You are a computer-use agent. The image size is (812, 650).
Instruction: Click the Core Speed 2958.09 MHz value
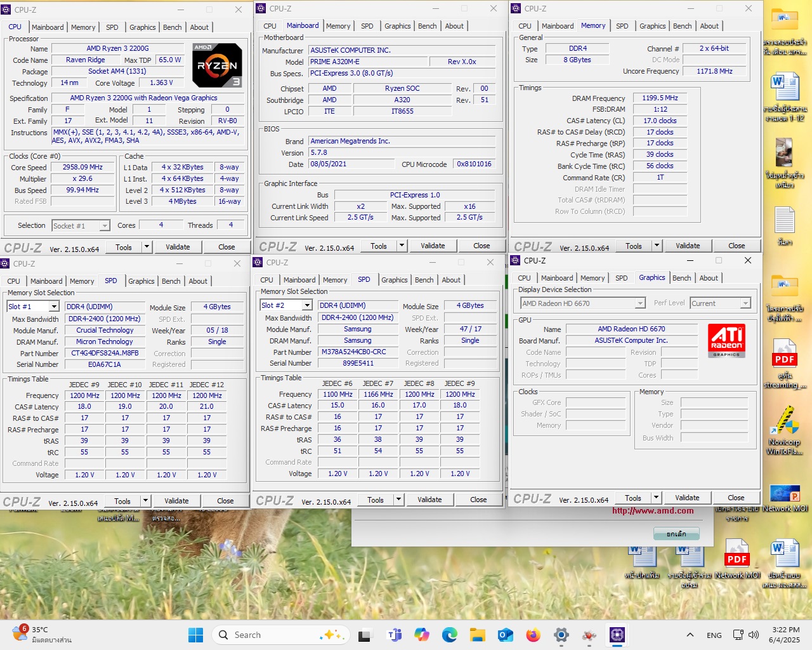point(82,167)
